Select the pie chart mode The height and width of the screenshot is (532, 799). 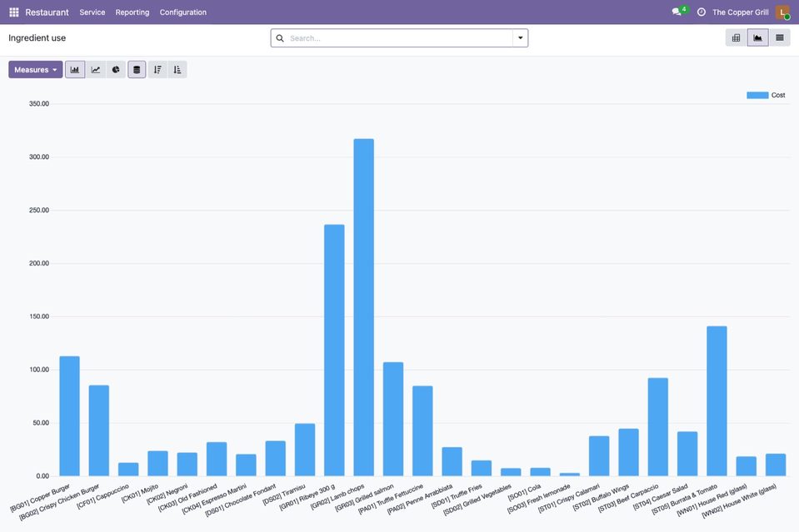116,70
